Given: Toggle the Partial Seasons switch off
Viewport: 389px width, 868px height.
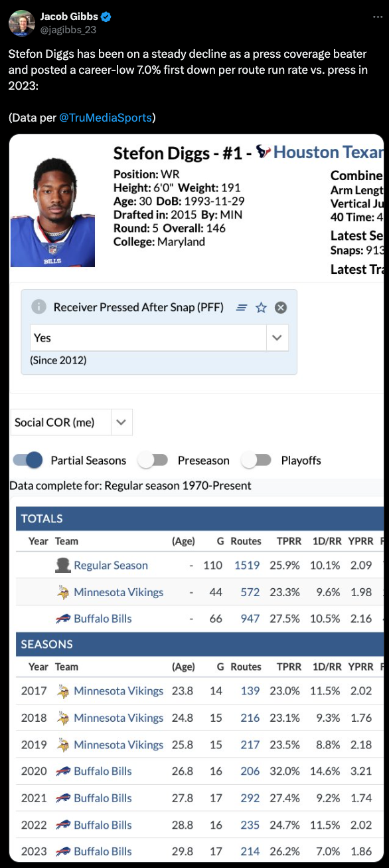Looking at the screenshot, I should coord(28,460).
